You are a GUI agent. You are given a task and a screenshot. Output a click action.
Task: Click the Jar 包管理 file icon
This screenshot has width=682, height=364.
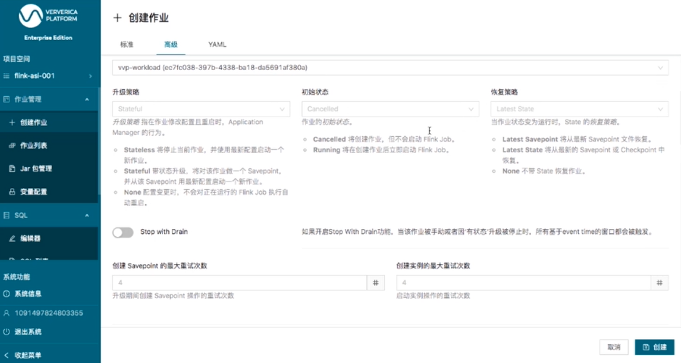pos(12,169)
